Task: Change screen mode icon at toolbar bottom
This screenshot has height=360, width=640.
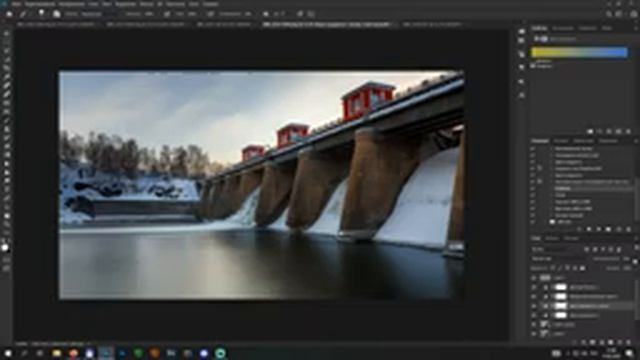Action: (x=6, y=269)
